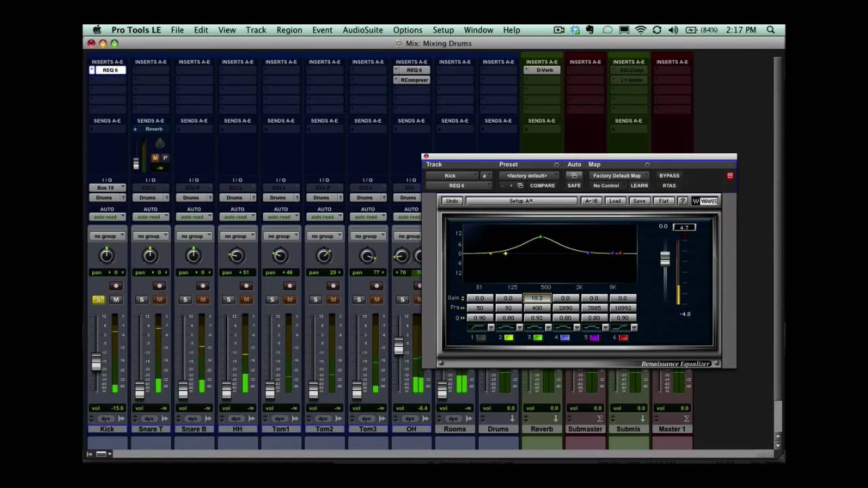Click the yellow band 2 marker on EQ curve
This screenshot has width=868, height=488.
pos(505,253)
